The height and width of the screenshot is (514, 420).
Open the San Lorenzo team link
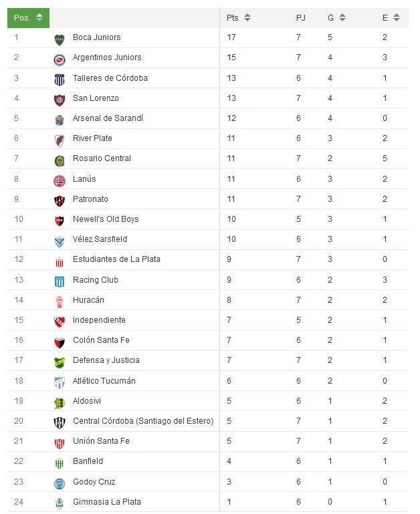96,98
